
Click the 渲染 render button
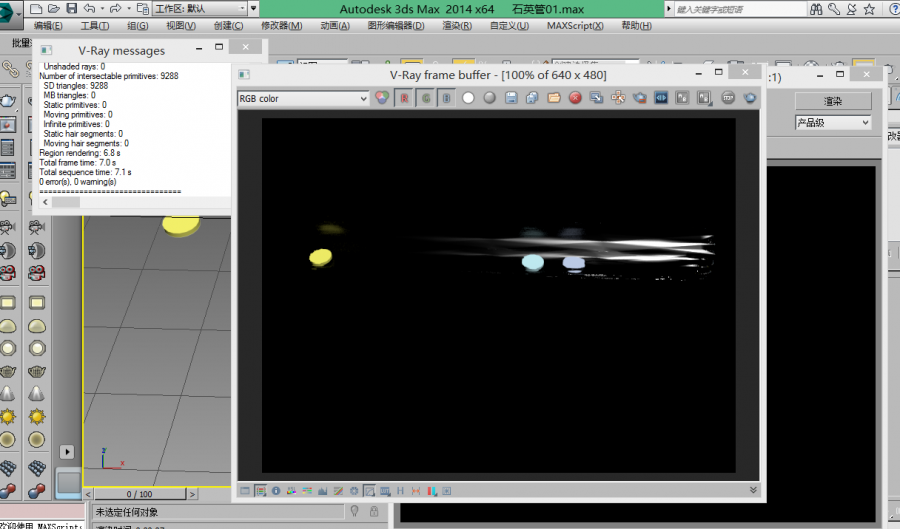coord(833,101)
